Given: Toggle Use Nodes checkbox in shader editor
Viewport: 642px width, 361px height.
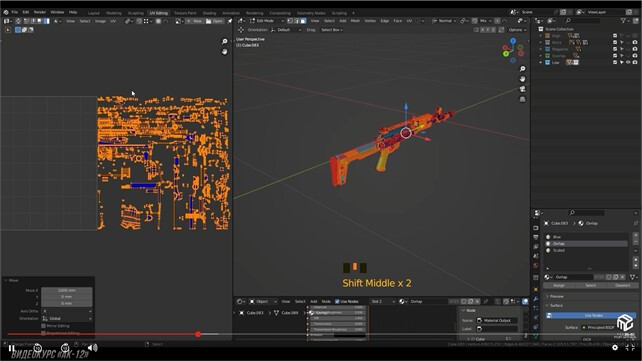Looking at the screenshot, I should [337, 302].
